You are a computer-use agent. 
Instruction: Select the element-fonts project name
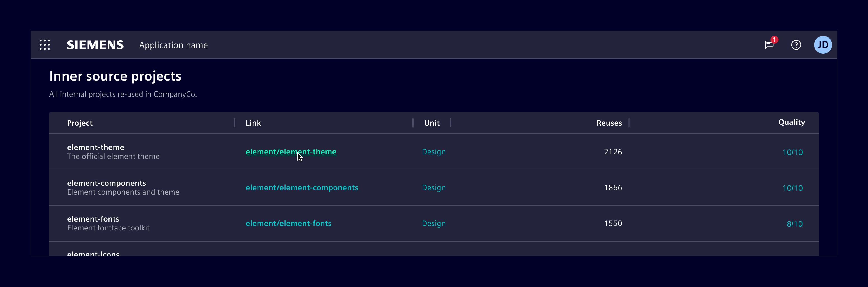[x=93, y=219]
